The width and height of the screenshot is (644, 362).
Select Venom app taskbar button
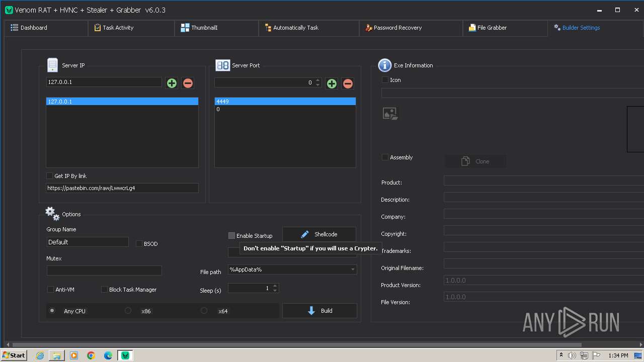pos(125,355)
